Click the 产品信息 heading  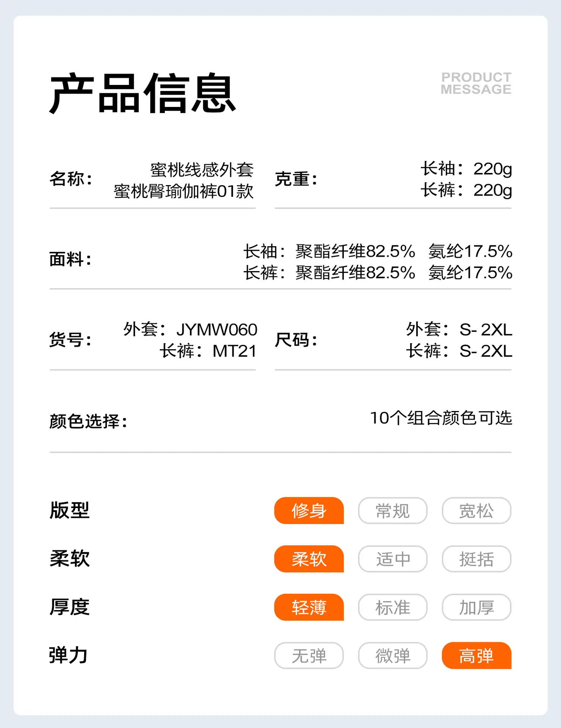143,94
